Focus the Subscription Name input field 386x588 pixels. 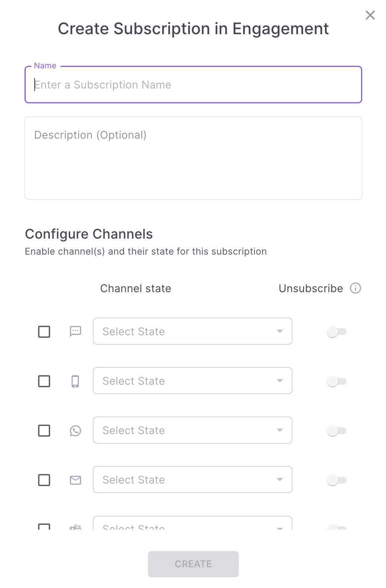tap(193, 85)
